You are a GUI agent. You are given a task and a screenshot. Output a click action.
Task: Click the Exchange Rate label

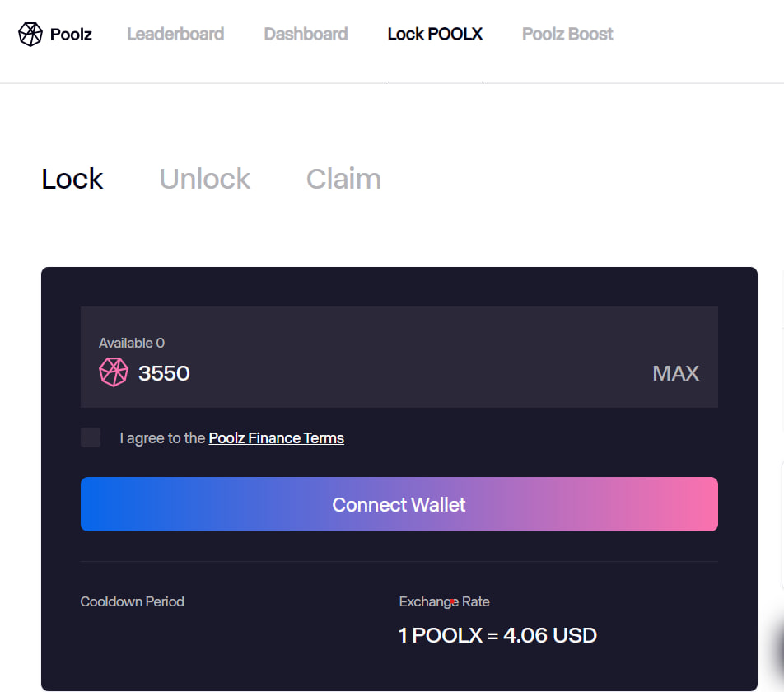click(444, 601)
